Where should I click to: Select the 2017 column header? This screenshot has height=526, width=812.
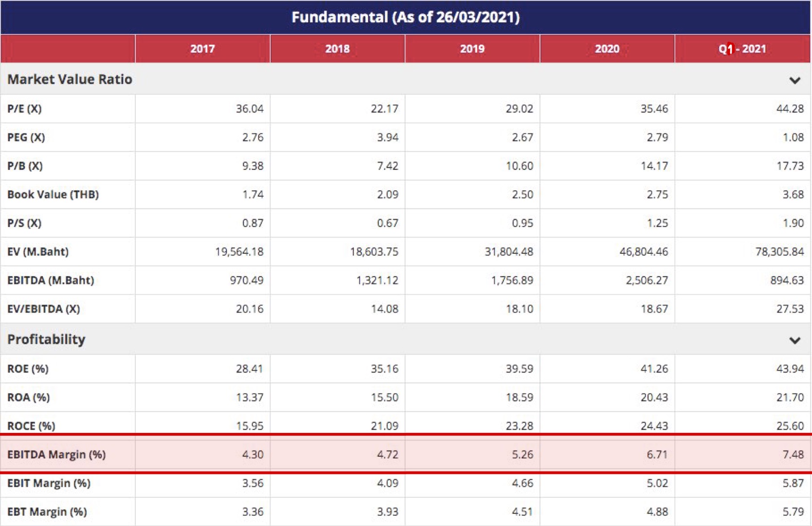click(202, 49)
